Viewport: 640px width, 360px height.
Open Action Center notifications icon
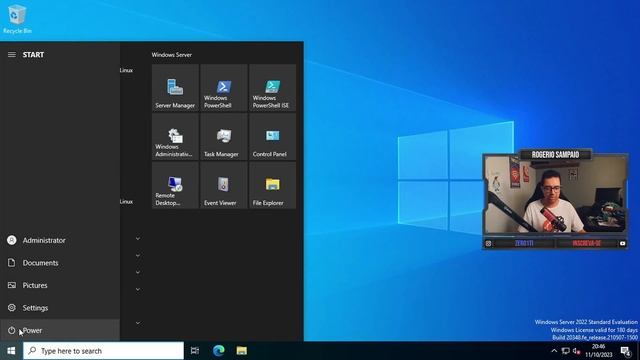click(626, 351)
